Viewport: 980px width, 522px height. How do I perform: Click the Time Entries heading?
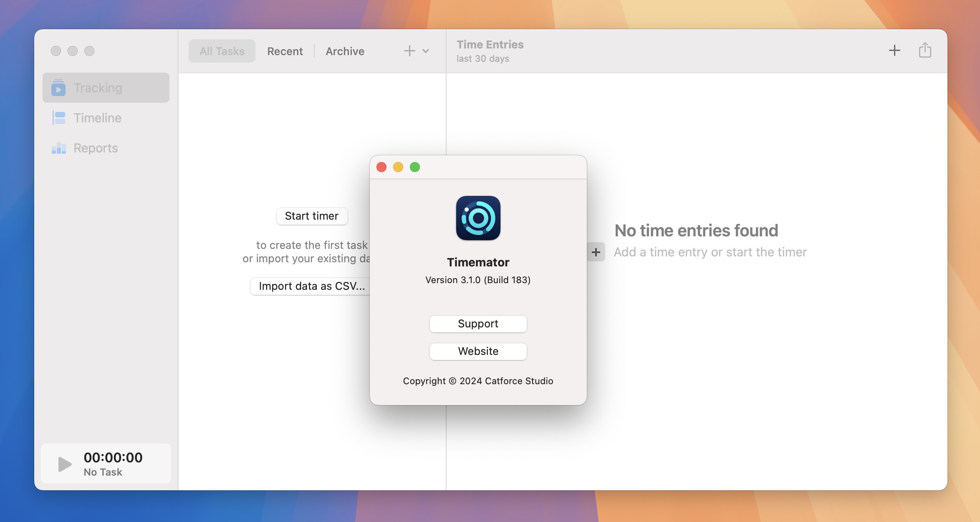490,44
